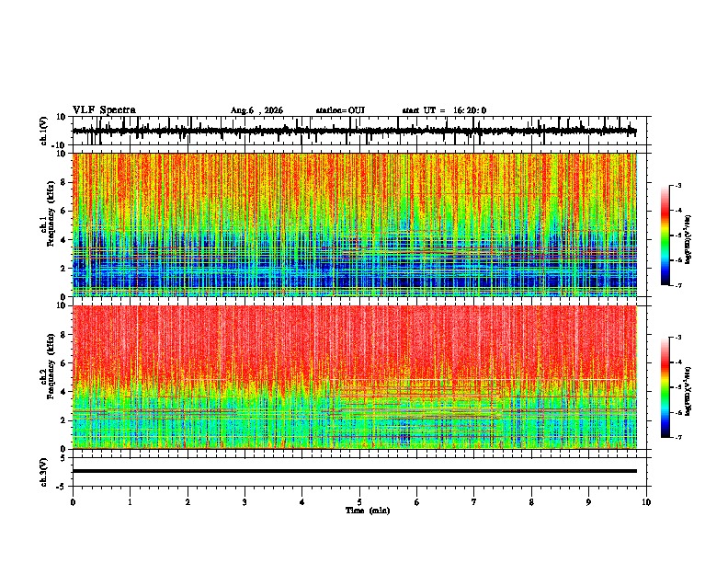Click the "9" tick on the Time axis
Image resolution: width=728 pixels, height=563 pixels.
[x=588, y=502]
